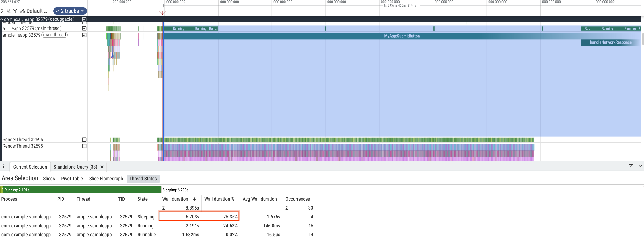Click the MyApp:SubmitButton slice in the timeline

pos(402,36)
